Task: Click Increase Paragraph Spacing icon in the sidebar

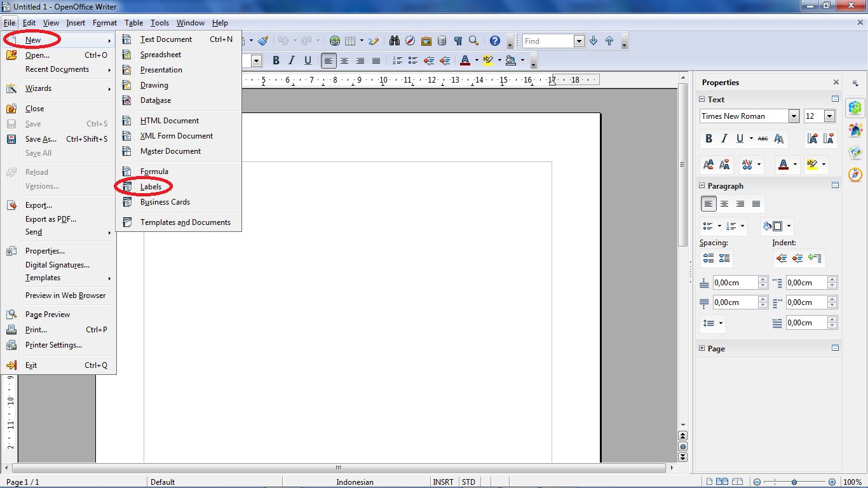Action: 709,259
